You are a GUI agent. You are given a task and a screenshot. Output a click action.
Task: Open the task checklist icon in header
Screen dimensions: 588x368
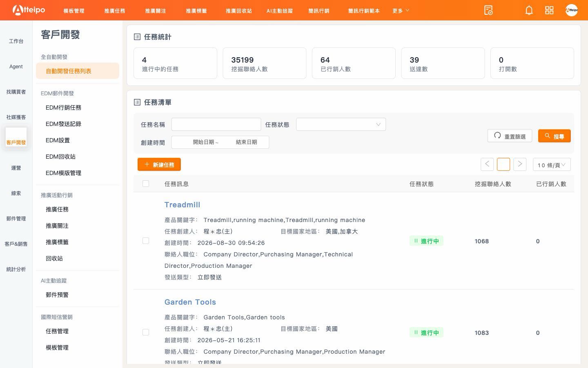(488, 10)
